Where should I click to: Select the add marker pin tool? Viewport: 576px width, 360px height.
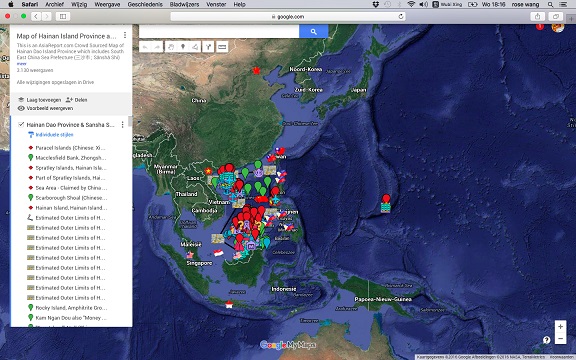[183, 47]
